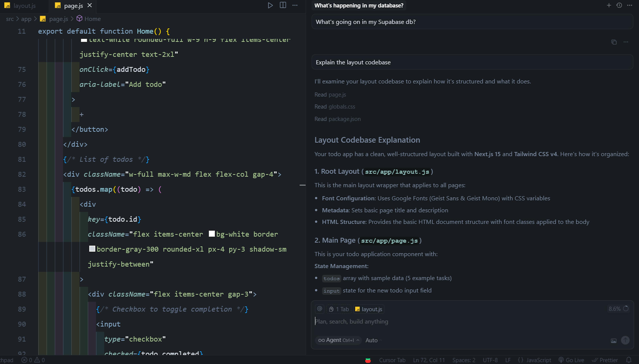Image resolution: width=639 pixels, height=364 pixels.
Task: Start a new chat with the plus icon
Action: tap(609, 5)
